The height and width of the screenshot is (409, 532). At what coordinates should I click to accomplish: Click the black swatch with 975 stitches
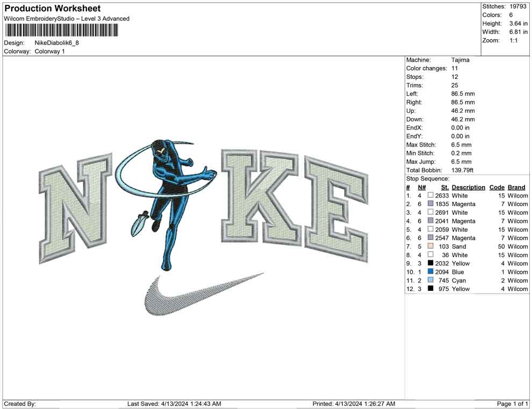tap(430, 289)
